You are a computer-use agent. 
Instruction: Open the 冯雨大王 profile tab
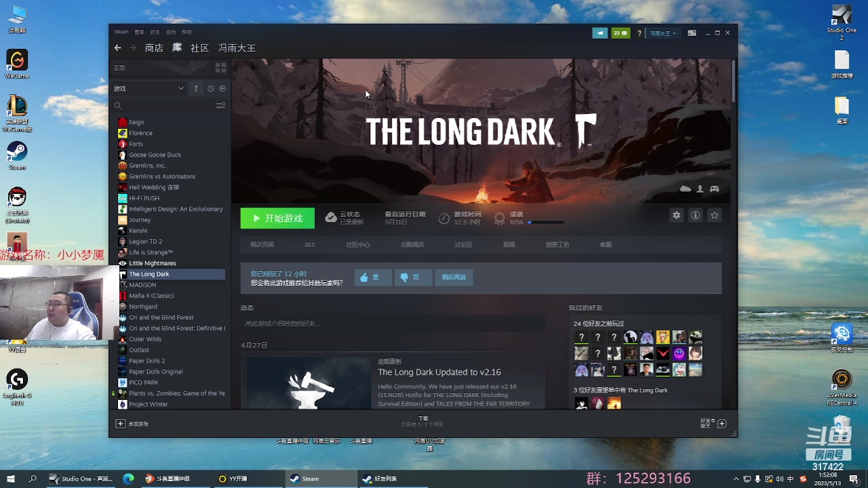[x=237, y=48]
